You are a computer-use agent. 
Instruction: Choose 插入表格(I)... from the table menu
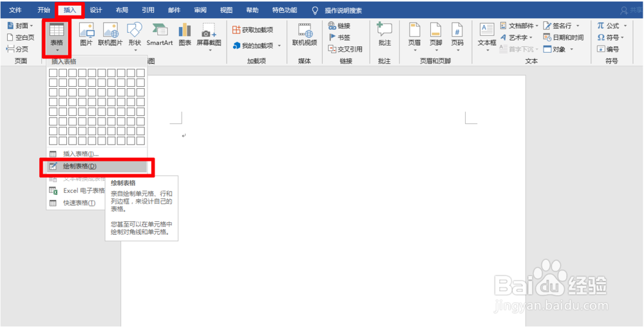pos(97,154)
